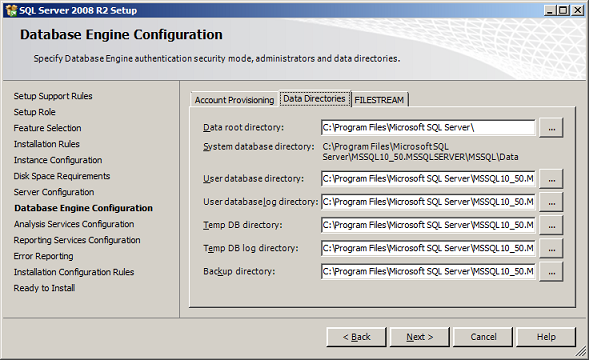This screenshot has height=360, width=589.
Task: Browse for the Backup directory
Action: pos(551,272)
